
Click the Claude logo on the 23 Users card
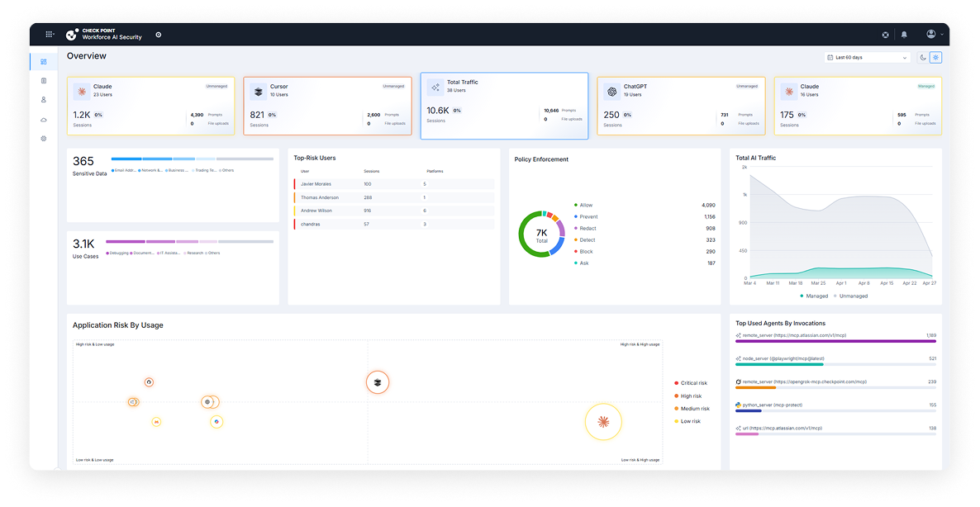[81, 91]
